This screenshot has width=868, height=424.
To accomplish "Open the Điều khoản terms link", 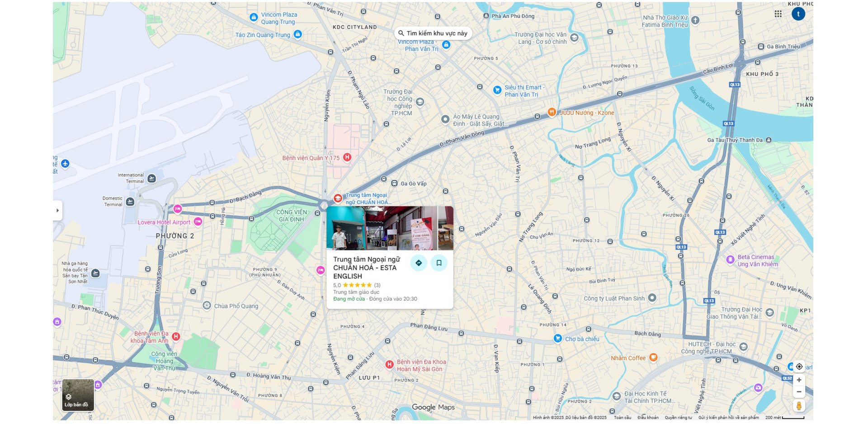I will click(648, 418).
